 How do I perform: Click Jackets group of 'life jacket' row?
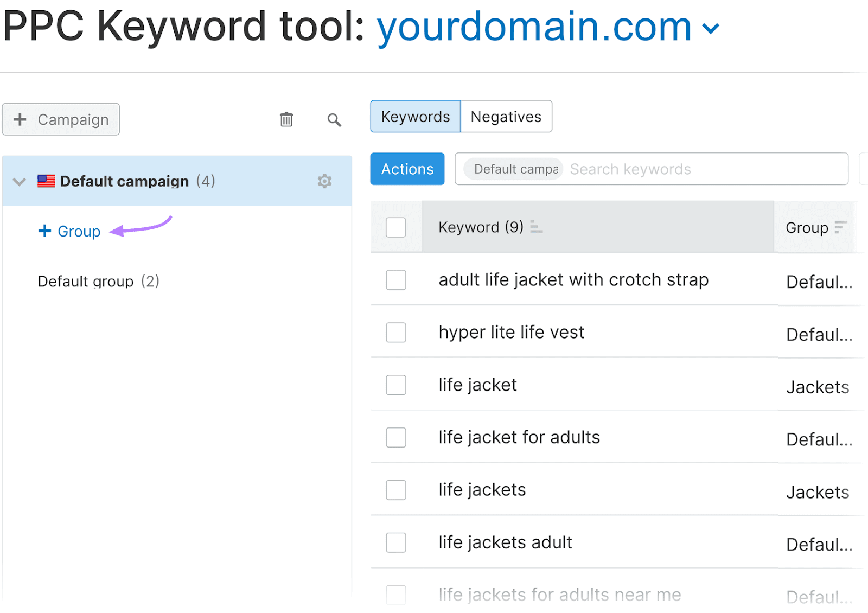coord(818,387)
